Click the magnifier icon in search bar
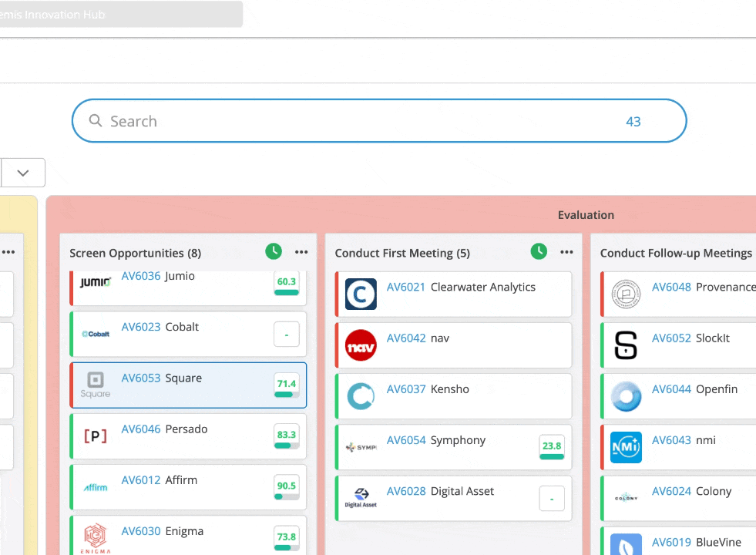 [x=96, y=120]
